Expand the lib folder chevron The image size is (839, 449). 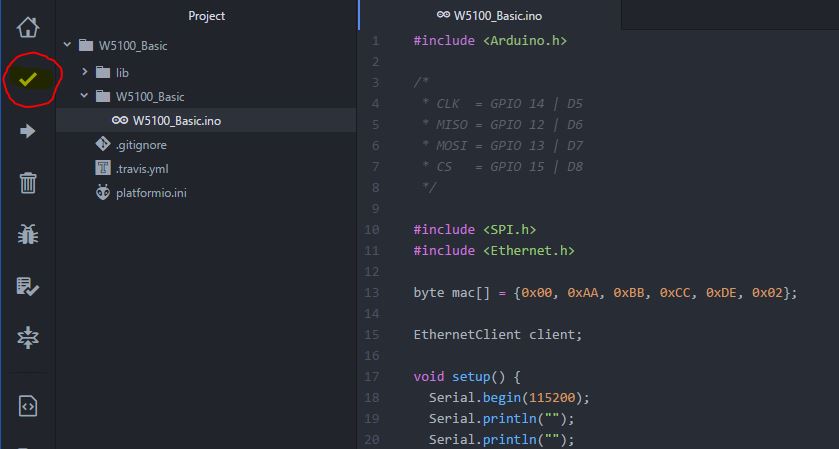[85, 72]
